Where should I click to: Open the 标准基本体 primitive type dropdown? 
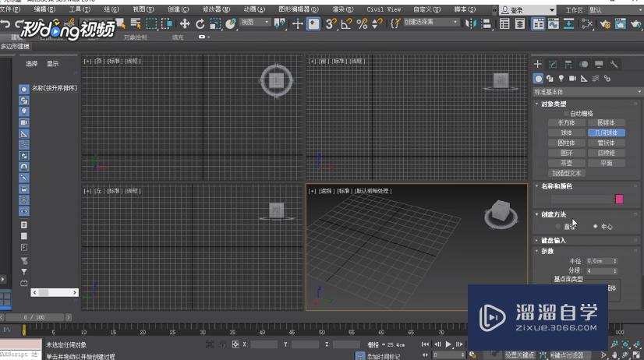(585, 91)
